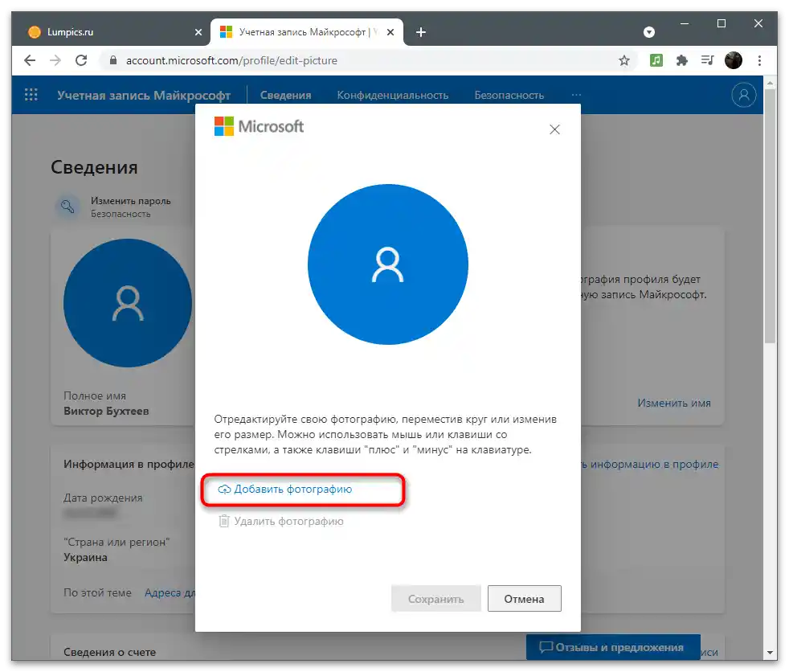Click the page vertical scrollbar thumb
The width and height of the screenshot is (789, 672).
pos(770,216)
